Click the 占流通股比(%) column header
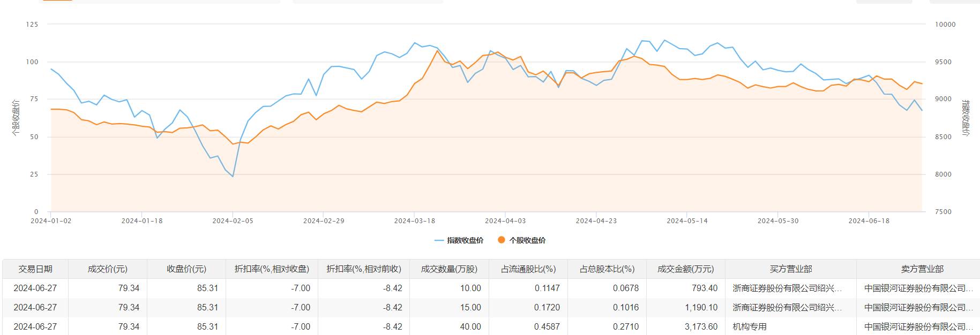980x335 pixels. (528, 269)
